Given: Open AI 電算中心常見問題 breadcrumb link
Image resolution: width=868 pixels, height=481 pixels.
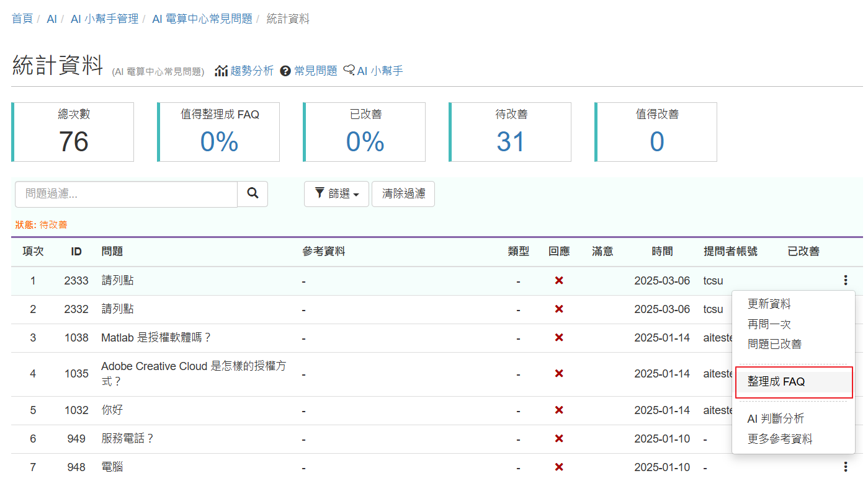Looking at the screenshot, I should click(x=202, y=19).
